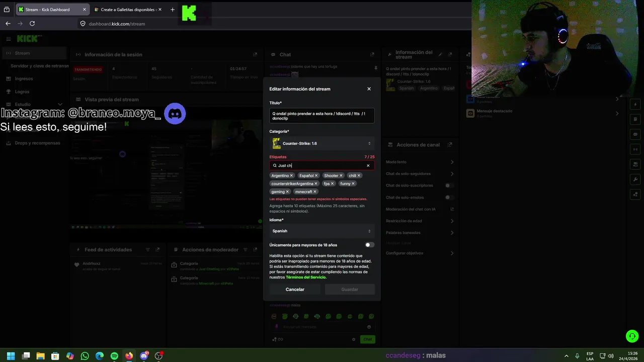
Task: Open the Términos del Servicio link
Action: (x=306, y=277)
